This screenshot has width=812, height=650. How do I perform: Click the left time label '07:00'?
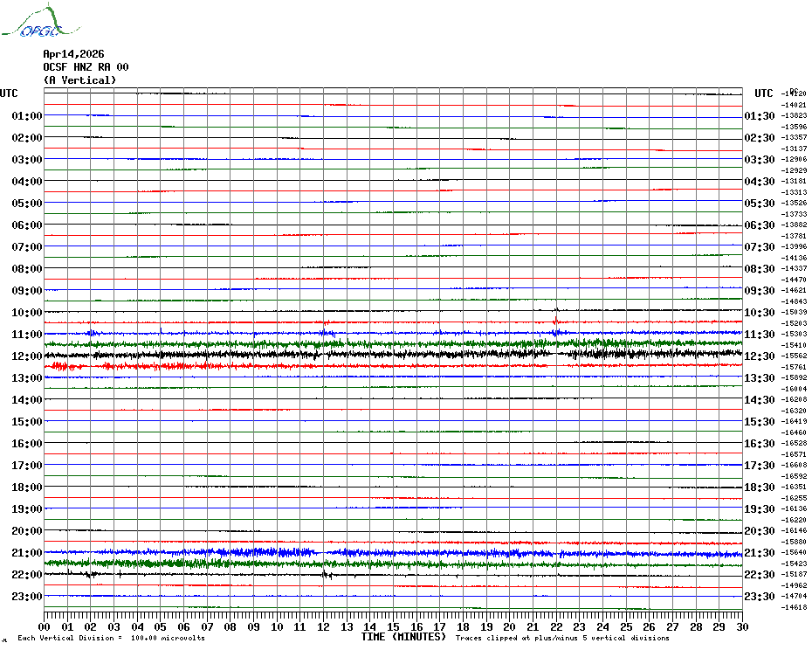pos(27,246)
